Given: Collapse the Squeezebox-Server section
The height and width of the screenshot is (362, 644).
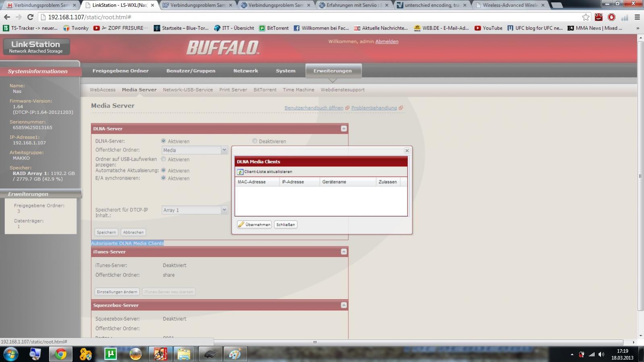Looking at the screenshot, I should click(344, 305).
